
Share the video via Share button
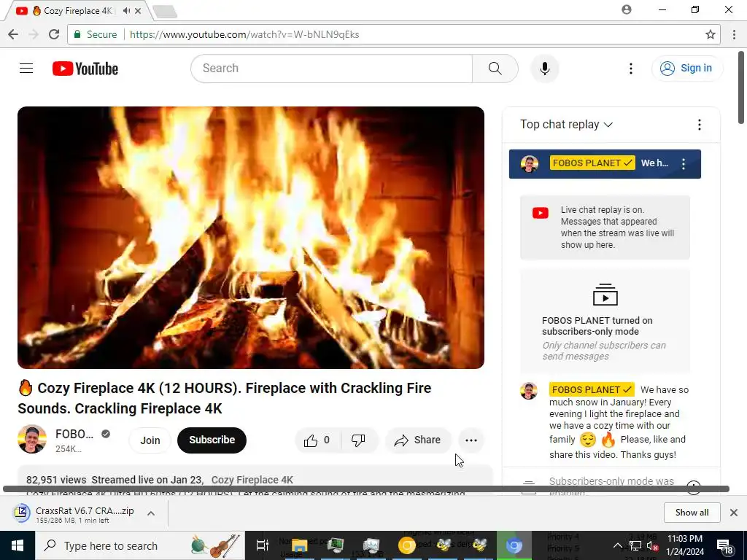[418, 440]
